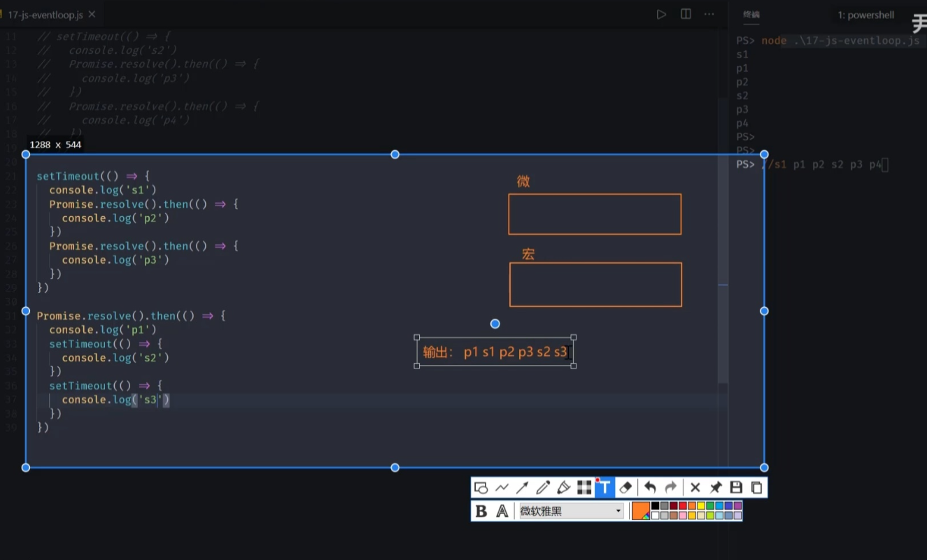This screenshot has width=927, height=560.
Task: Select the polyline drawing tool
Action: point(502,488)
